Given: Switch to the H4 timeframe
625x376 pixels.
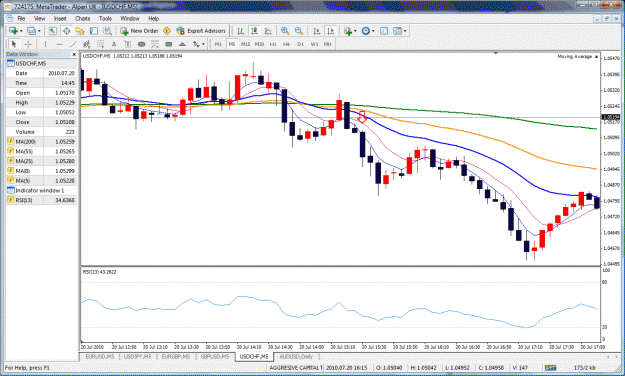Looking at the screenshot, I should click(x=286, y=44).
